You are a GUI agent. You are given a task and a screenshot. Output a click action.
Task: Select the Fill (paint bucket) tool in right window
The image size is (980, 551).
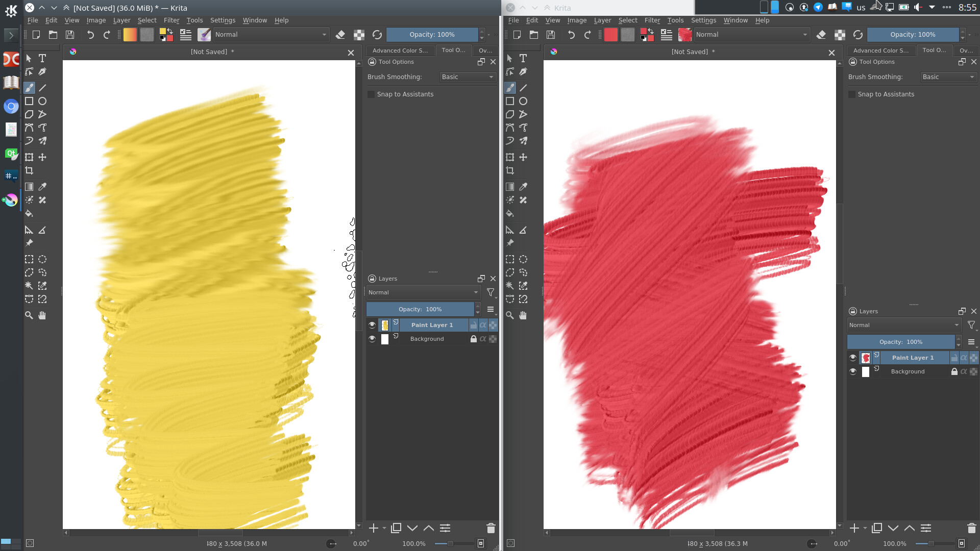click(510, 214)
